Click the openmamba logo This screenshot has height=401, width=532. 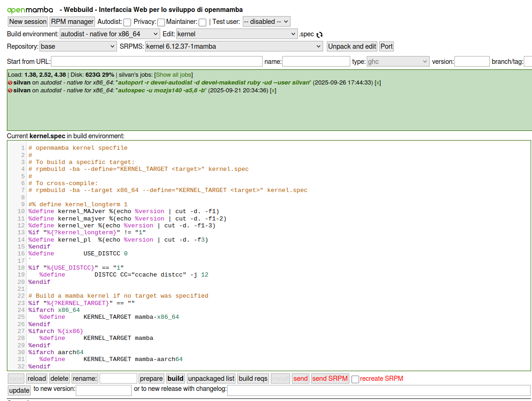(x=30, y=10)
